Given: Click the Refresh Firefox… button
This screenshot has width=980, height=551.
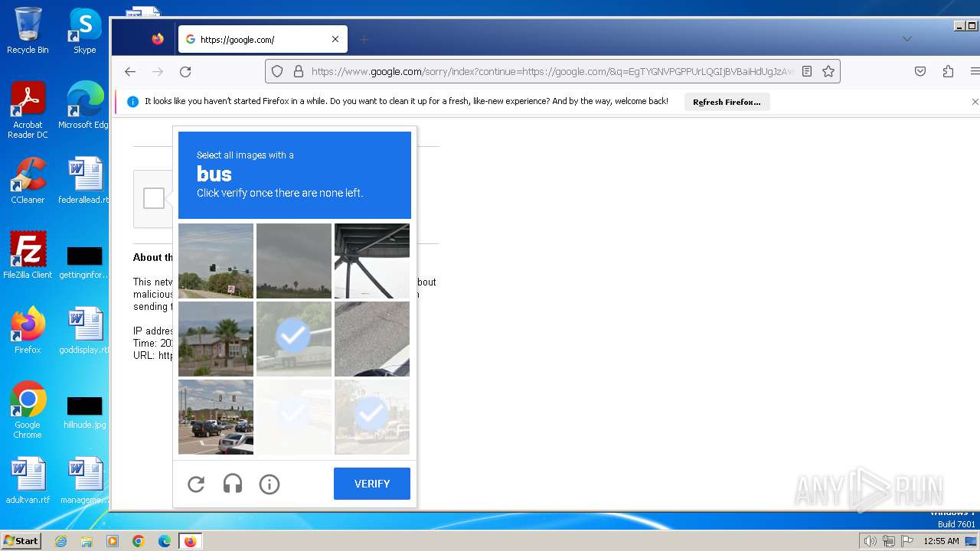Looking at the screenshot, I should [x=727, y=102].
